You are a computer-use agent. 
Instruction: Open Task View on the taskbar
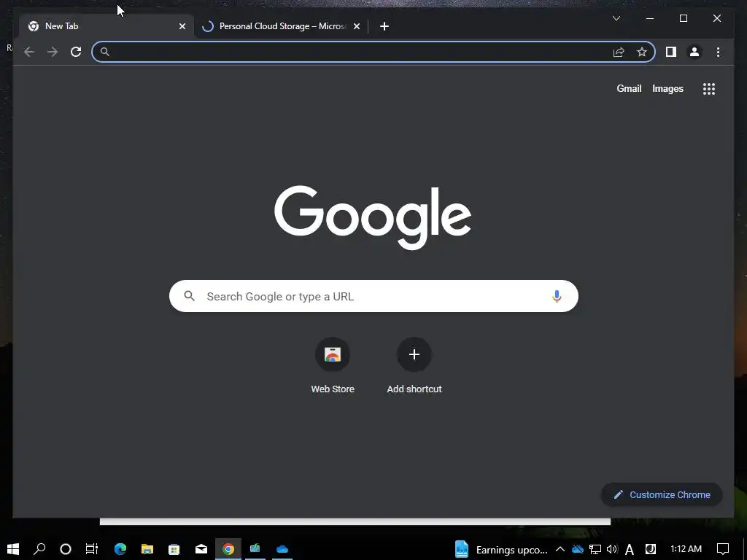91,549
